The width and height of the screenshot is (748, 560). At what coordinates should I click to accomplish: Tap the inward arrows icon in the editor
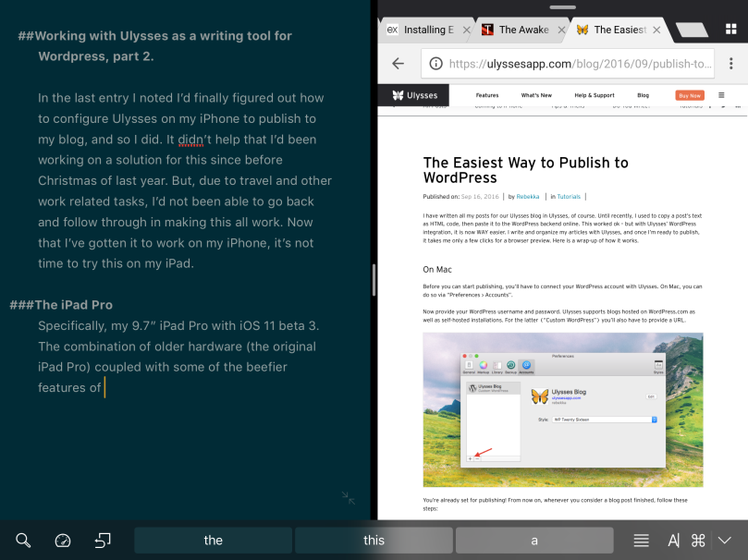(349, 498)
